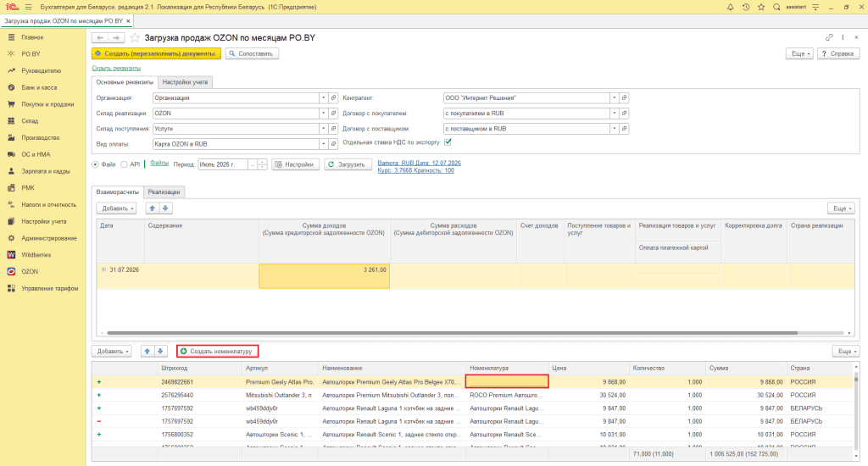Expand the Склад поступления dropdown
Image resolution: width=868 pixels, height=466 pixels.
323,129
